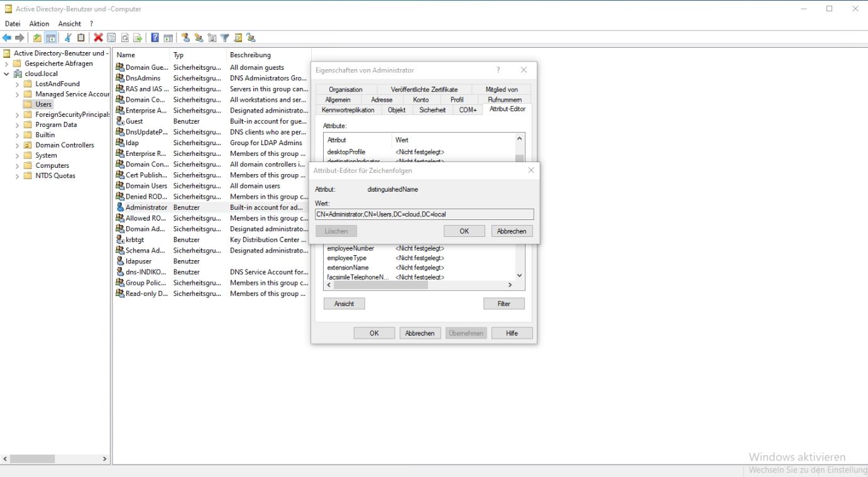Select the Domain Users list row
Viewport: 868px width, 477px height.
(212, 186)
